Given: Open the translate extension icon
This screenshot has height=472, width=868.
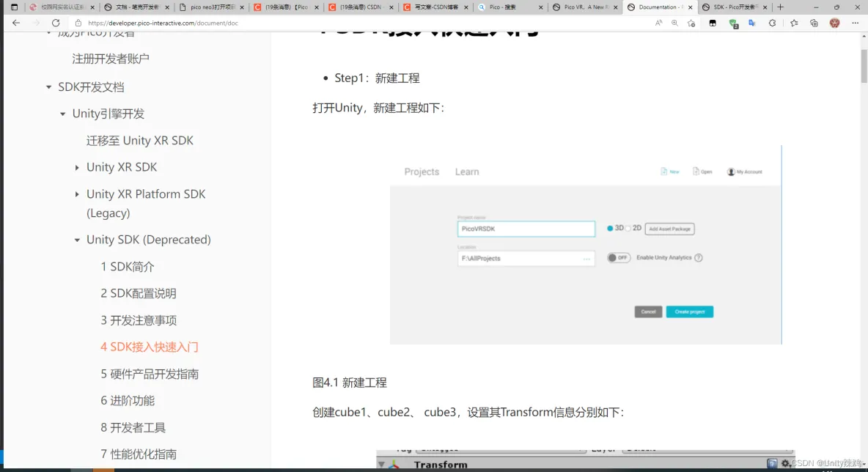Looking at the screenshot, I should point(752,23).
